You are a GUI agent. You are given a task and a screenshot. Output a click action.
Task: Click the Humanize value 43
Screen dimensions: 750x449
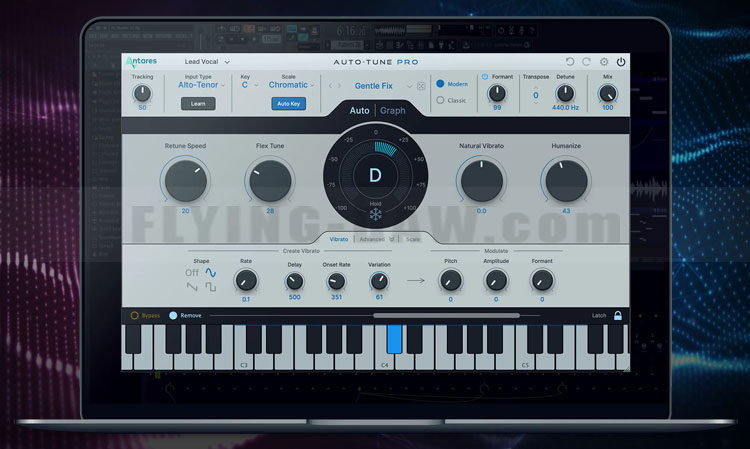point(566,211)
